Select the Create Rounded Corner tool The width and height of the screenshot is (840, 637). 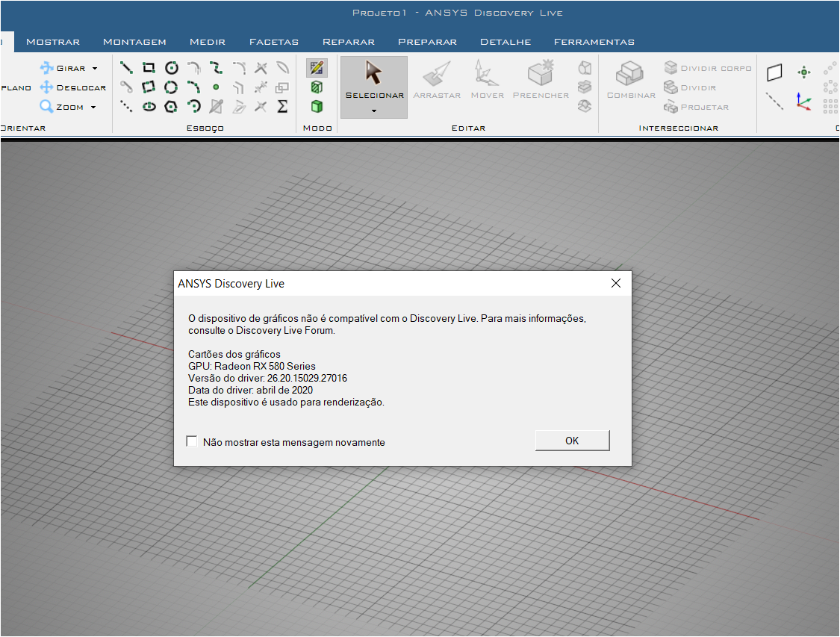tap(238, 67)
